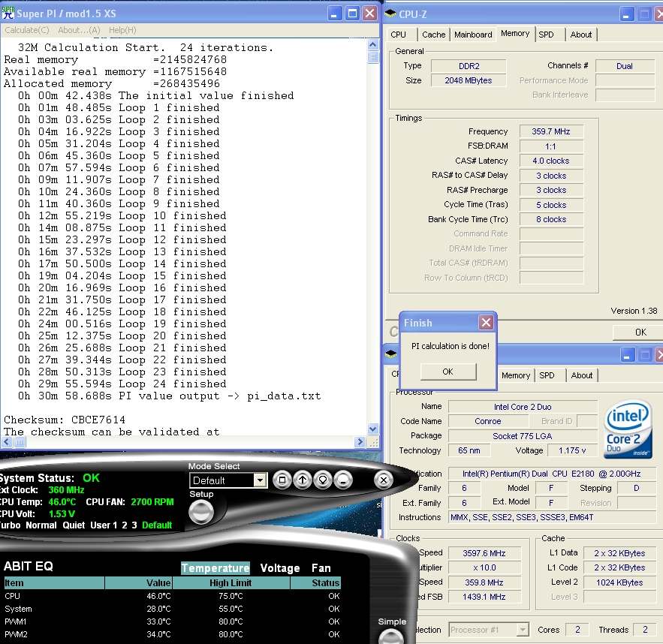The height and width of the screenshot is (644, 663).
Task: Click the High Limit column header
Action: [x=231, y=582]
